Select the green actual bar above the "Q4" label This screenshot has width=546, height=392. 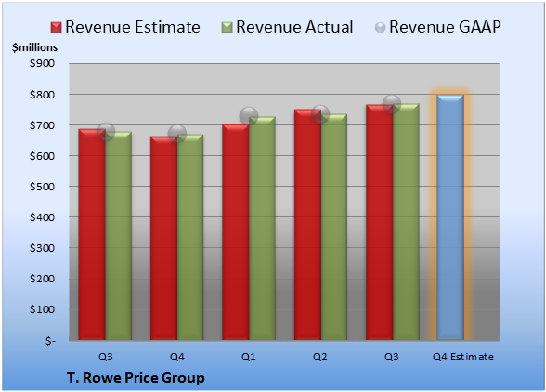tap(190, 237)
